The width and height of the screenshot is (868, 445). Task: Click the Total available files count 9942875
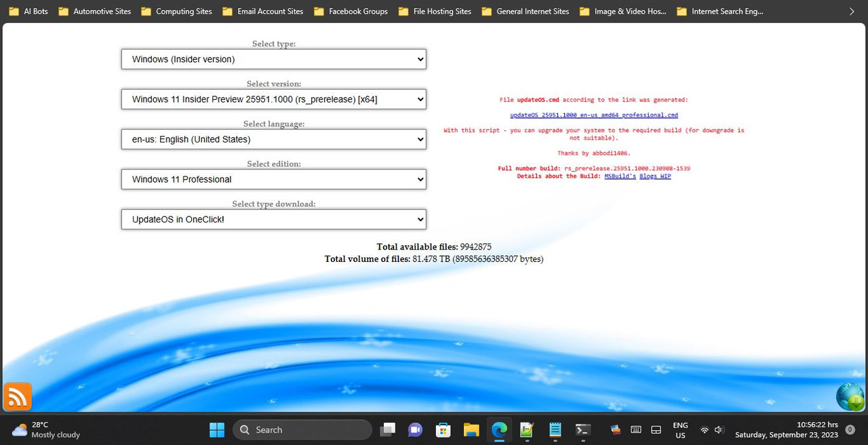click(x=476, y=247)
